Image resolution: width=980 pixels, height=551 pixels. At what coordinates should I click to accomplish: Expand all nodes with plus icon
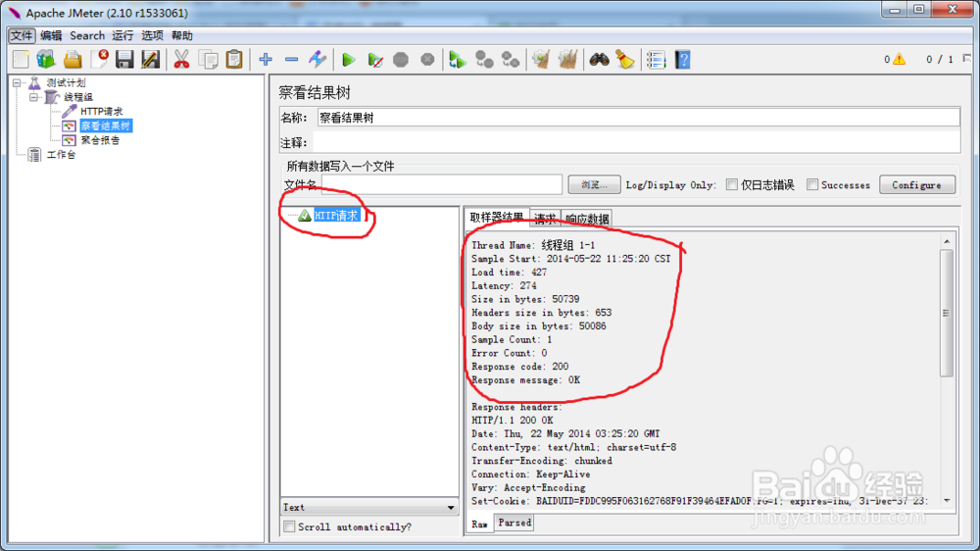[266, 60]
